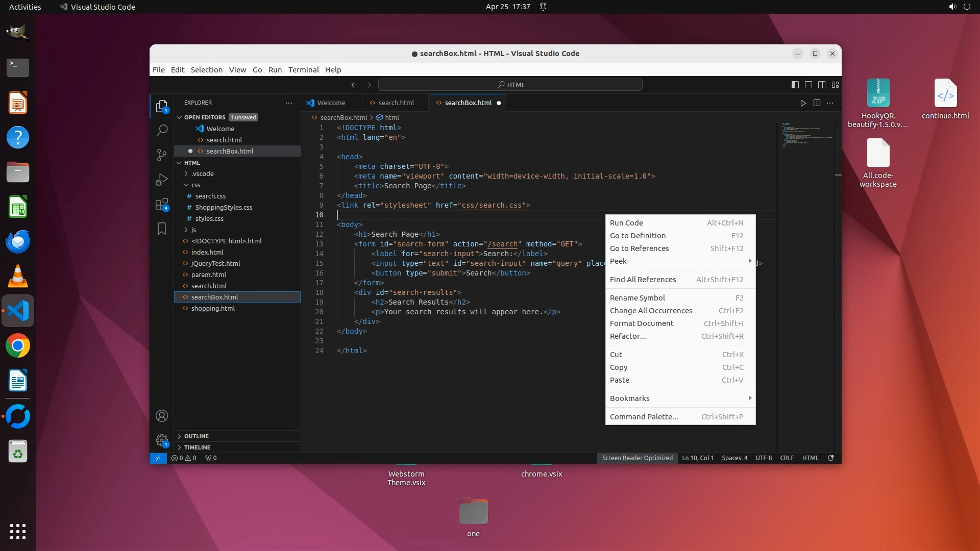Click the Manage gear icon
The width and height of the screenshot is (980, 551).
(162, 440)
